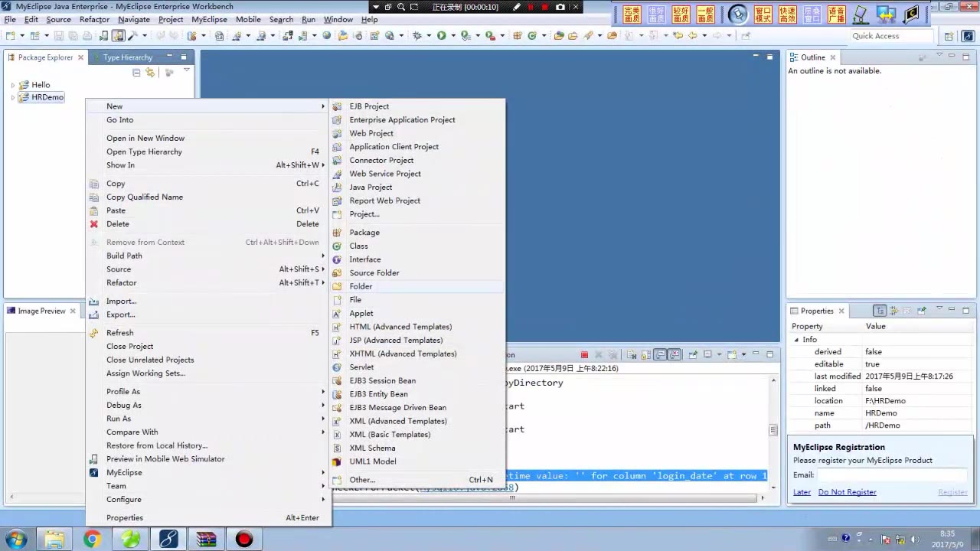Screen dimensions: 980x551
Task: Click the red Delete X icon
Action: [94, 224]
